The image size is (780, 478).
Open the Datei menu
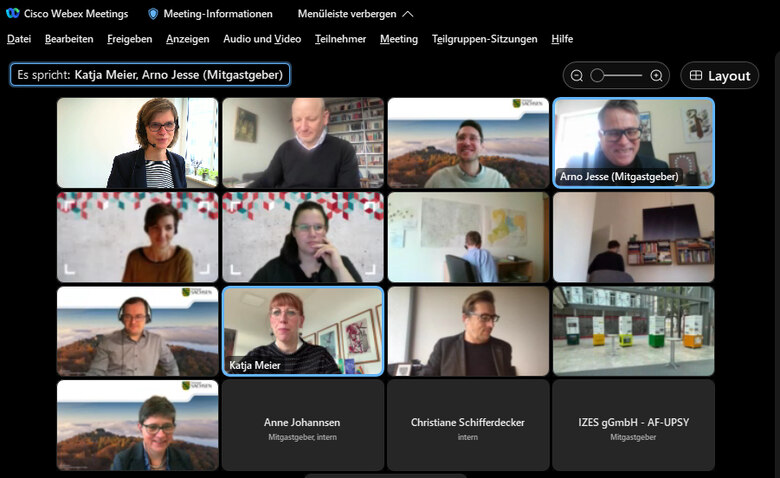pos(19,39)
